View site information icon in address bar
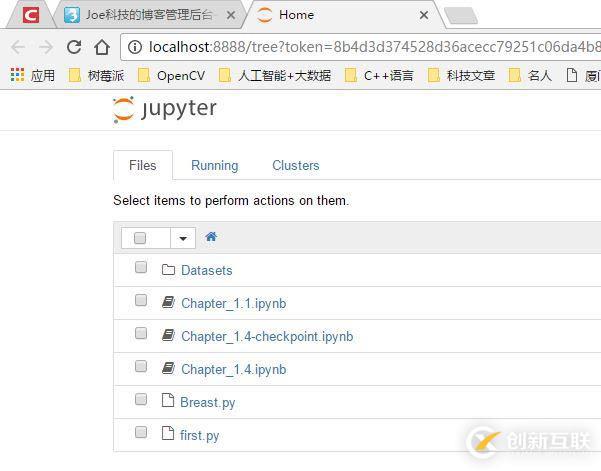Image resolution: width=601 pixels, height=471 pixels. point(135,47)
